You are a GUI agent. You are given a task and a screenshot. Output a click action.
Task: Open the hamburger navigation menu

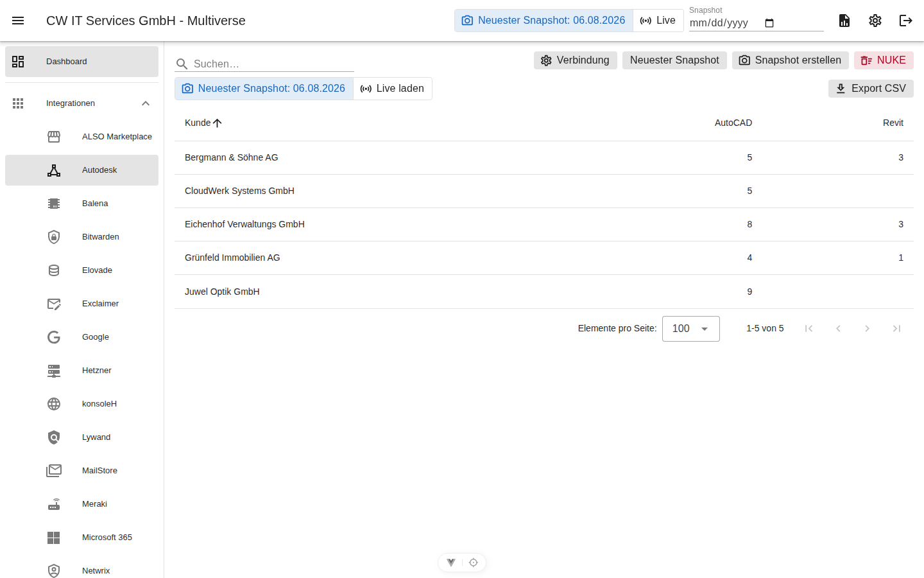pos(18,21)
